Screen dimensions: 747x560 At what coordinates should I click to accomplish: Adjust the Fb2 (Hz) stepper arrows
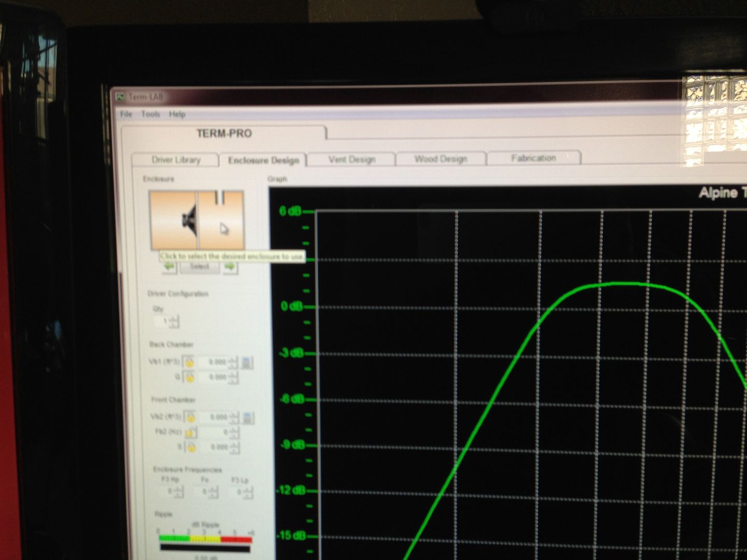(x=234, y=432)
